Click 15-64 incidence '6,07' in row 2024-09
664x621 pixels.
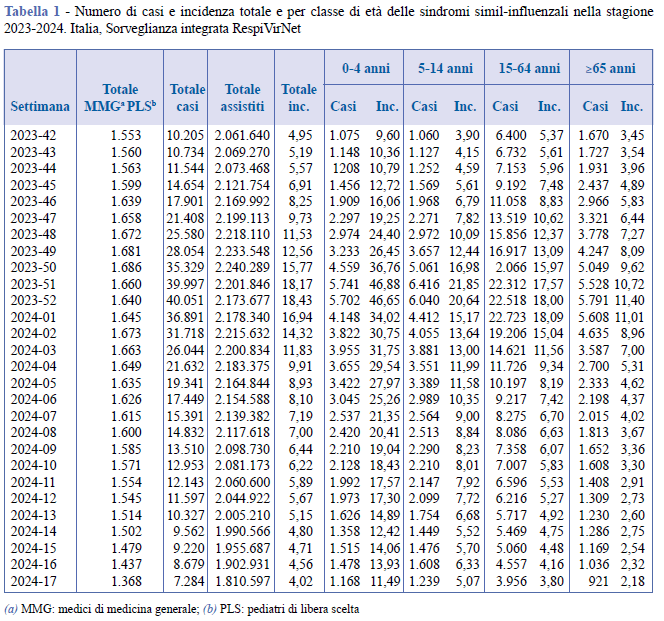[x=551, y=449]
